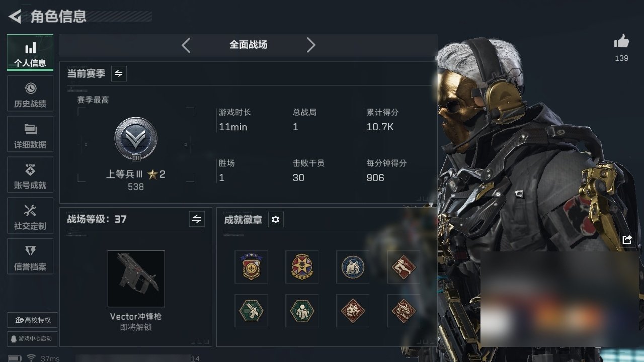This screenshot has width=644, height=362.
Task: Go back using the arrow beside 角色信息
Action: coord(15,17)
